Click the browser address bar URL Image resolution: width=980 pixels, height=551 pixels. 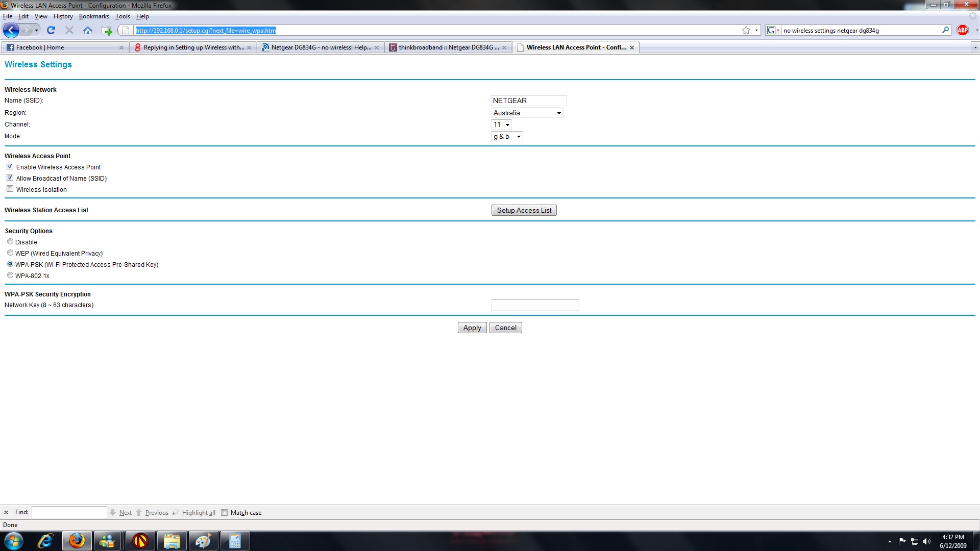(206, 31)
